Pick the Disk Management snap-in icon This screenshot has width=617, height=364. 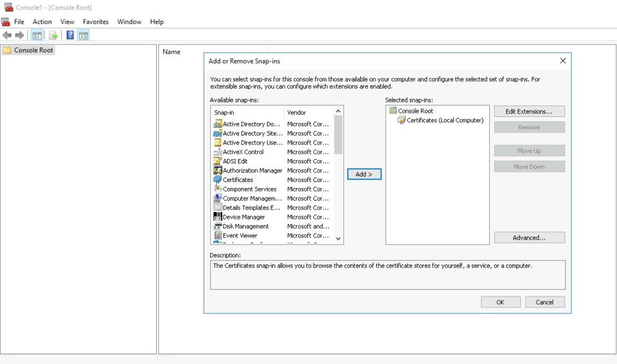point(218,227)
